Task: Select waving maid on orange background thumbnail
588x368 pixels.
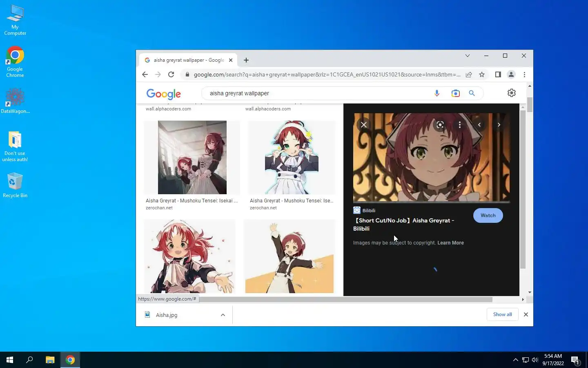Action: pyautogui.click(x=290, y=256)
